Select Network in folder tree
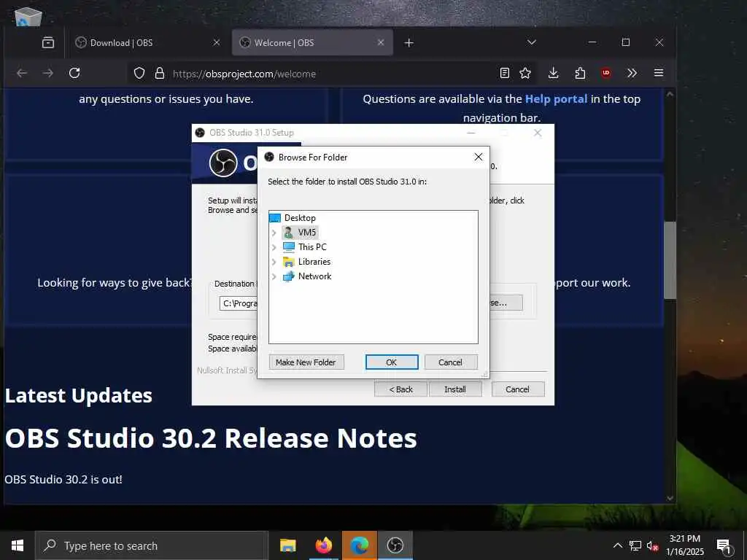Image resolution: width=747 pixels, height=560 pixels. pyautogui.click(x=314, y=276)
